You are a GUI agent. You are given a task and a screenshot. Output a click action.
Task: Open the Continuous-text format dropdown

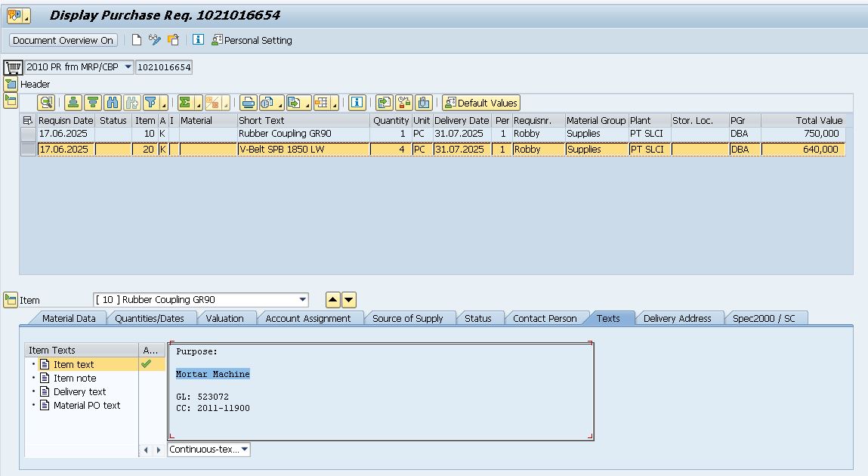209,450
